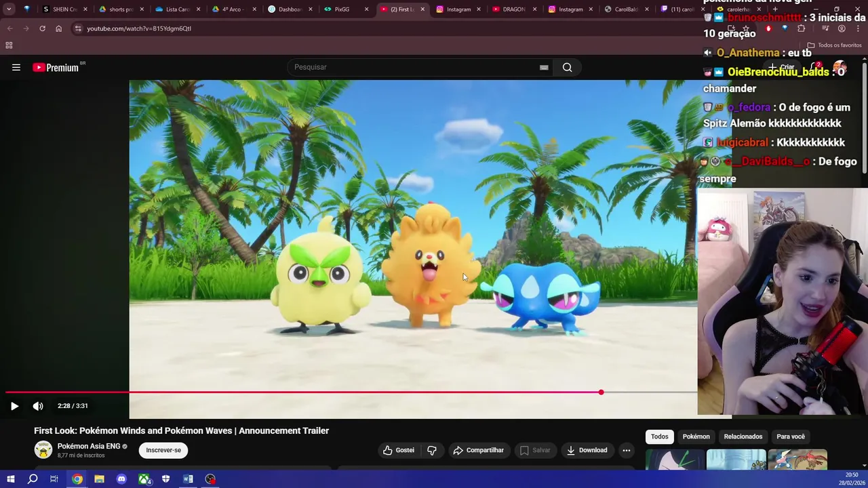Image resolution: width=868 pixels, height=488 pixels.
Task: Select the Para você filter chip
Action: (791, 436)
